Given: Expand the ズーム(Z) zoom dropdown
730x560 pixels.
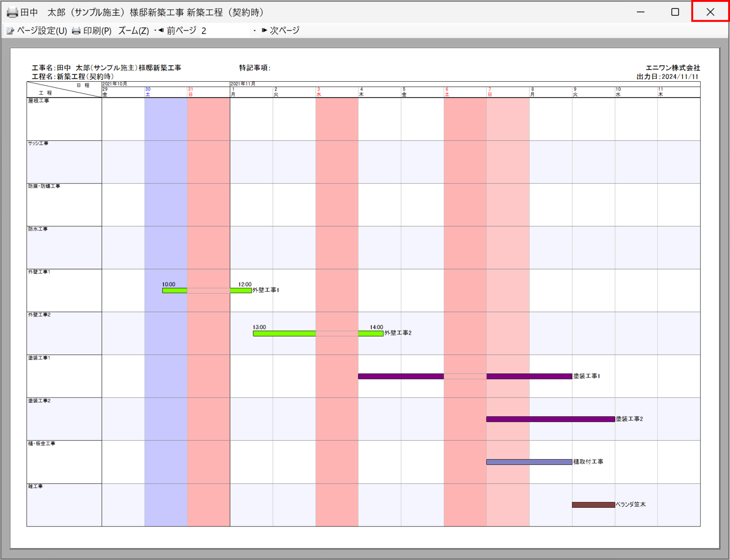Looking at the screenshot, I should click(134, 31).
